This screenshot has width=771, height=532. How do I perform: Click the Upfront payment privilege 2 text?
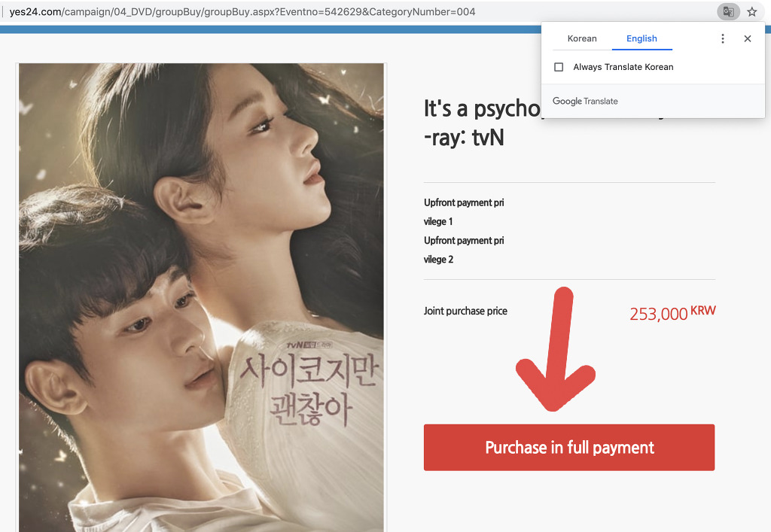coord(464,250)
